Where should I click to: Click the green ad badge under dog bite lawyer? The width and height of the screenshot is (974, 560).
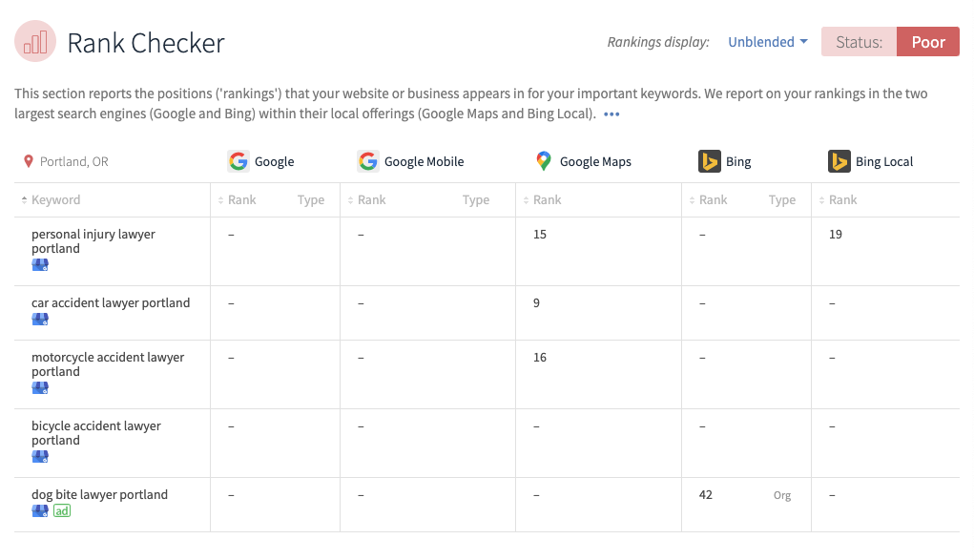pyautogui.click(x=62, y=511)
